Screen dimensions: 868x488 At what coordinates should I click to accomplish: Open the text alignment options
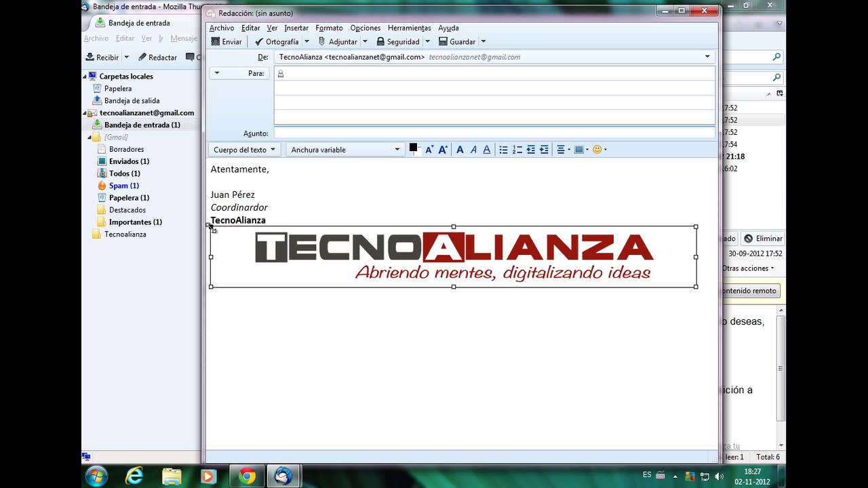point(563,150)
